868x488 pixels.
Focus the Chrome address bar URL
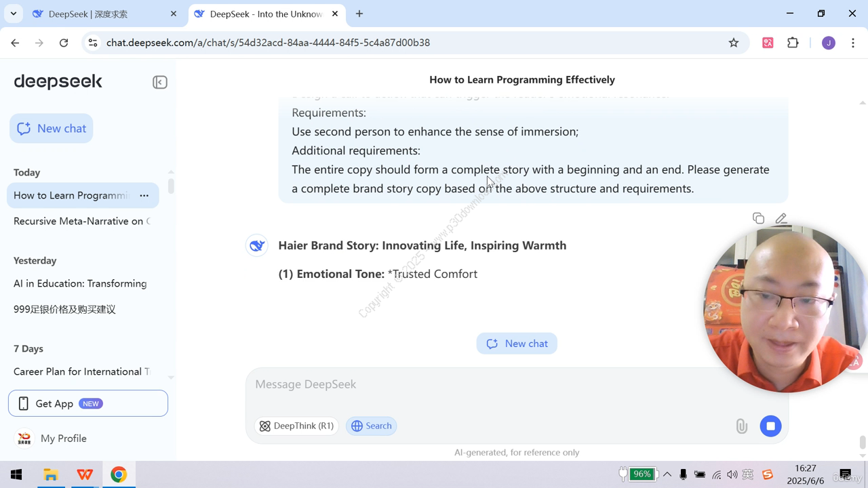268,43
